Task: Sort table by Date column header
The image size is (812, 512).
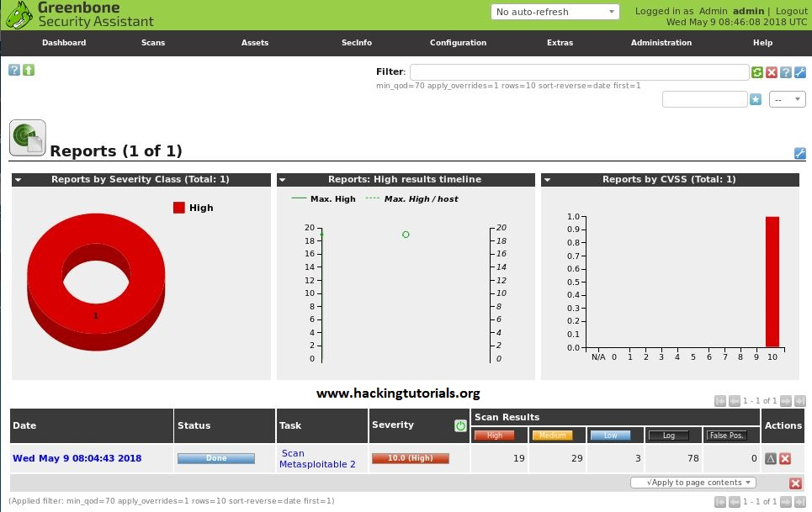Action: click(x=24, y=425)
